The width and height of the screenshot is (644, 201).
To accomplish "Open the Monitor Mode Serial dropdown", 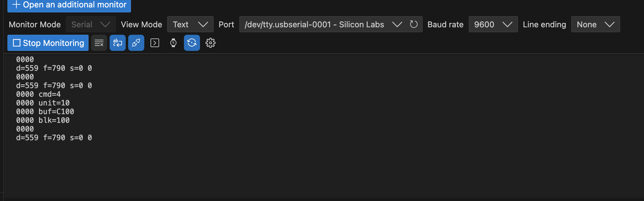I will [x=91, y=24].
